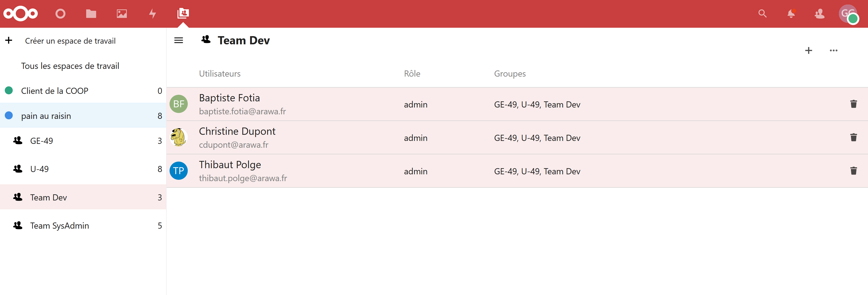This screenshot has height=295, width=868.
Task: Open the Contacts menu icon in top bar
Action: 819,14
